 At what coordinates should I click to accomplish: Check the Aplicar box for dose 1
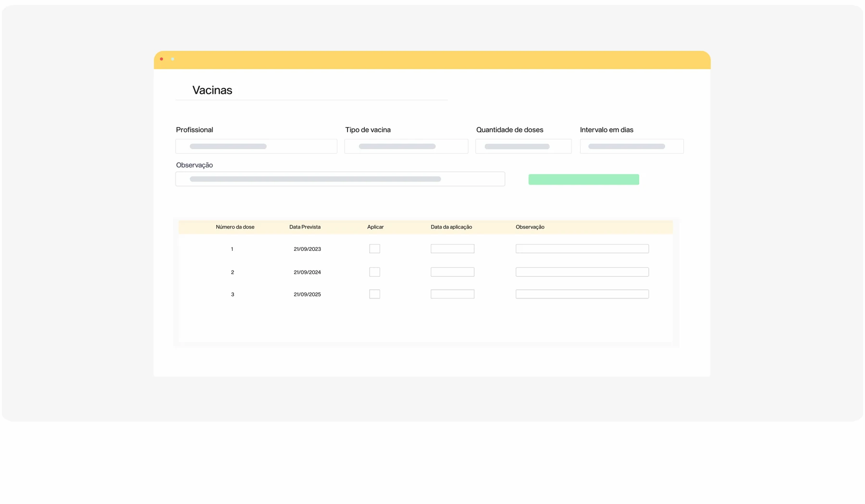point(374,248)
